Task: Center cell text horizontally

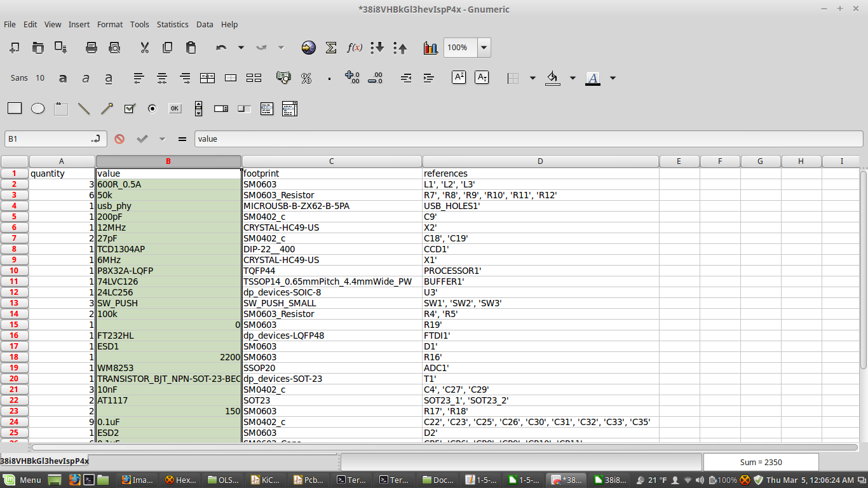Action: (x=162, y=78)
